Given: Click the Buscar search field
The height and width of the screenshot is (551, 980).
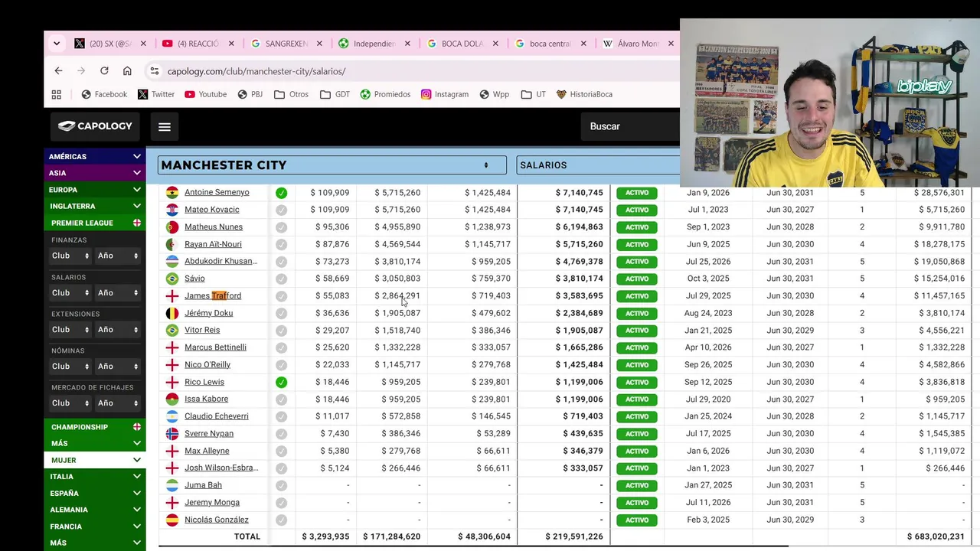Looking at the screenshot, I should (632, 126).
